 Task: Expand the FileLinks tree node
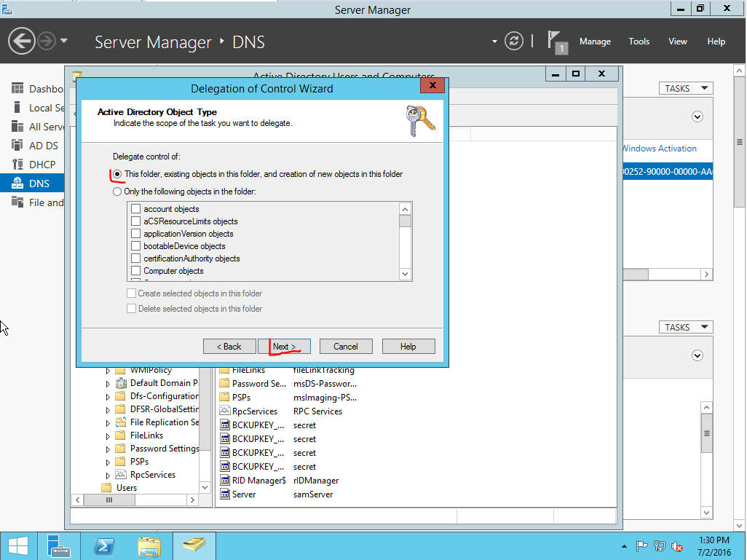click(108, 435)
